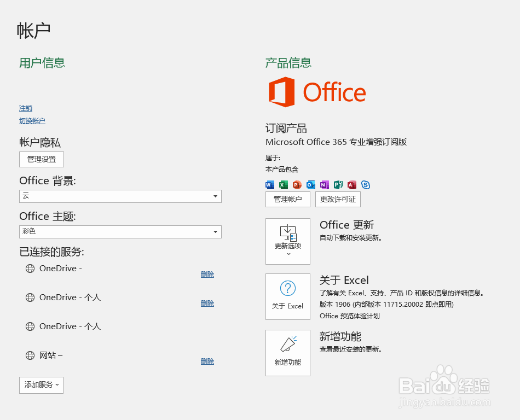Click globe icon beside first OneDrive entry
This screenshot has width=520, height=420.
coord(30,269)
